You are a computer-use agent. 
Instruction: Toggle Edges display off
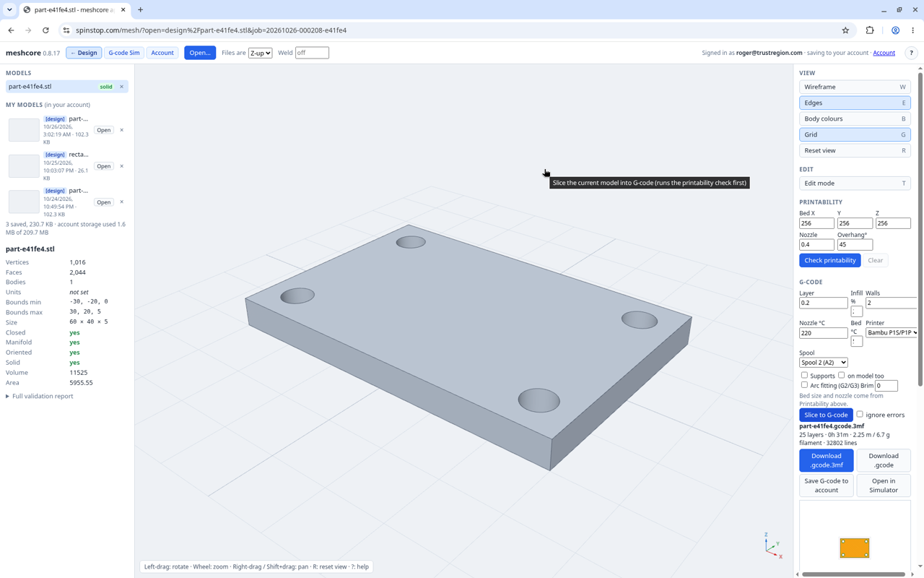coord(855,103)
